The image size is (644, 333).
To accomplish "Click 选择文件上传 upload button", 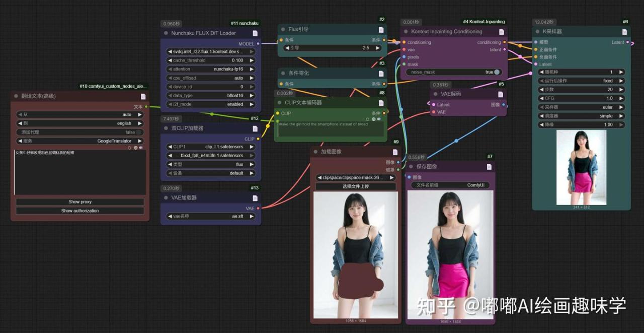I will 356,186.
